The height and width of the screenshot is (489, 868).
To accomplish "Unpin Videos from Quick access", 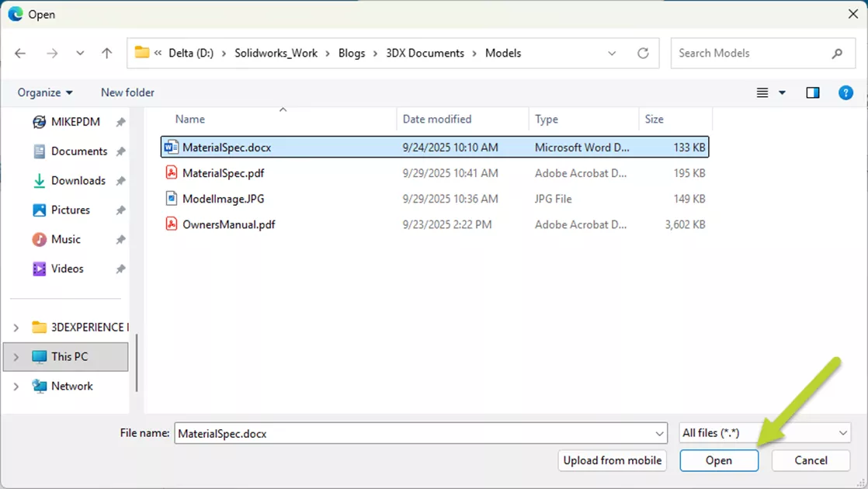I will point(120,269).
